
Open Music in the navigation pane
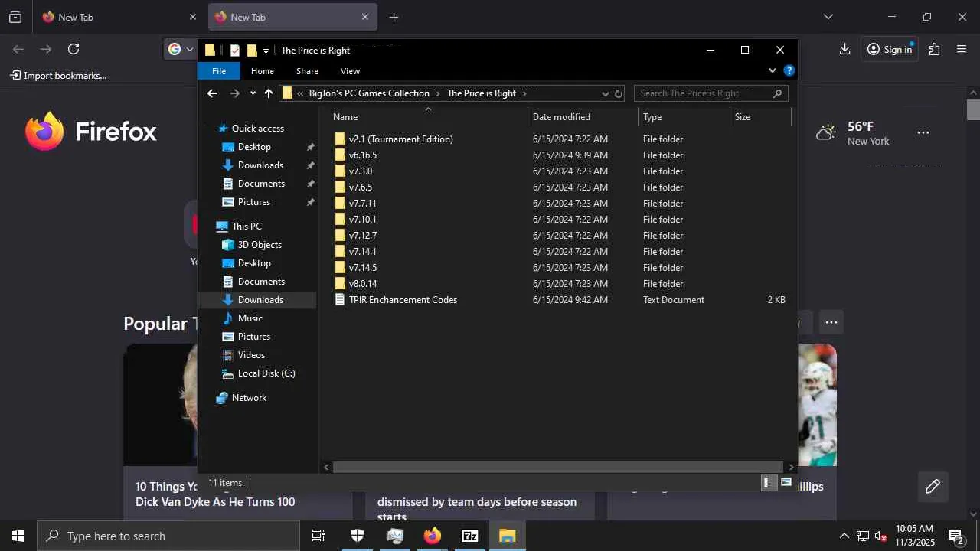click(250, 318)
